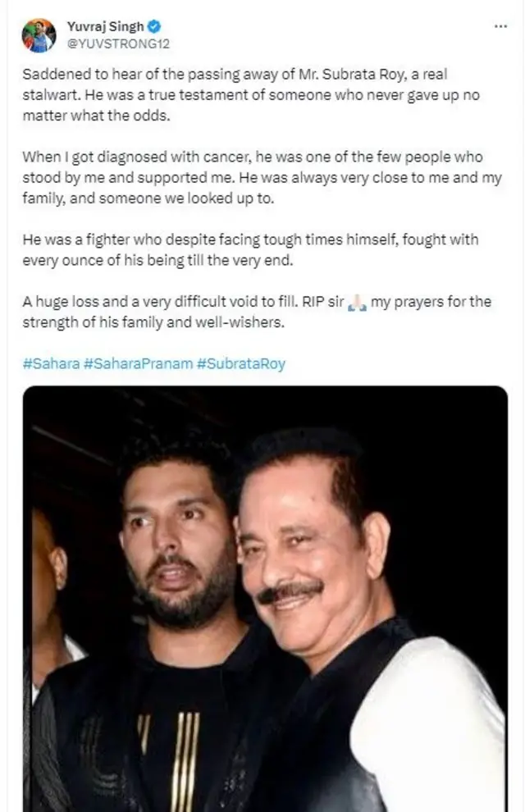Open the #Sahara hashtag

pyautogui.click(x=51, y=363)
